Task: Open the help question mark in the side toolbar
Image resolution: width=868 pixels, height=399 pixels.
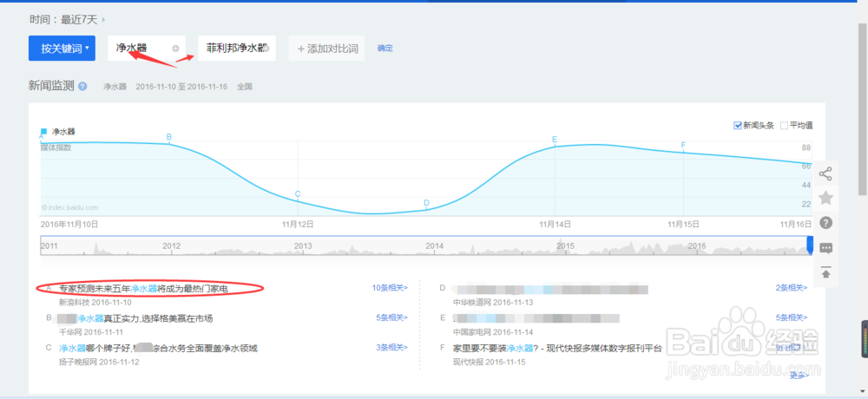Action: click(x=825, y=223)
